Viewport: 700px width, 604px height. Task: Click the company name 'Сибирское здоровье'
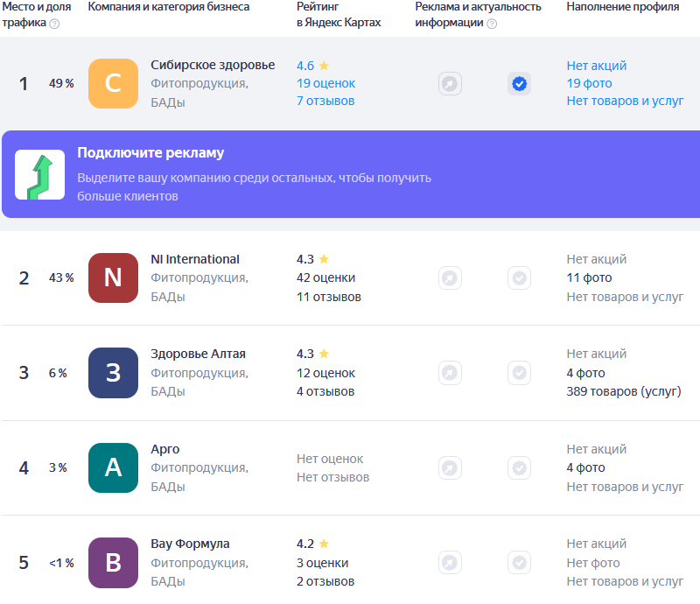click(213, 65)
